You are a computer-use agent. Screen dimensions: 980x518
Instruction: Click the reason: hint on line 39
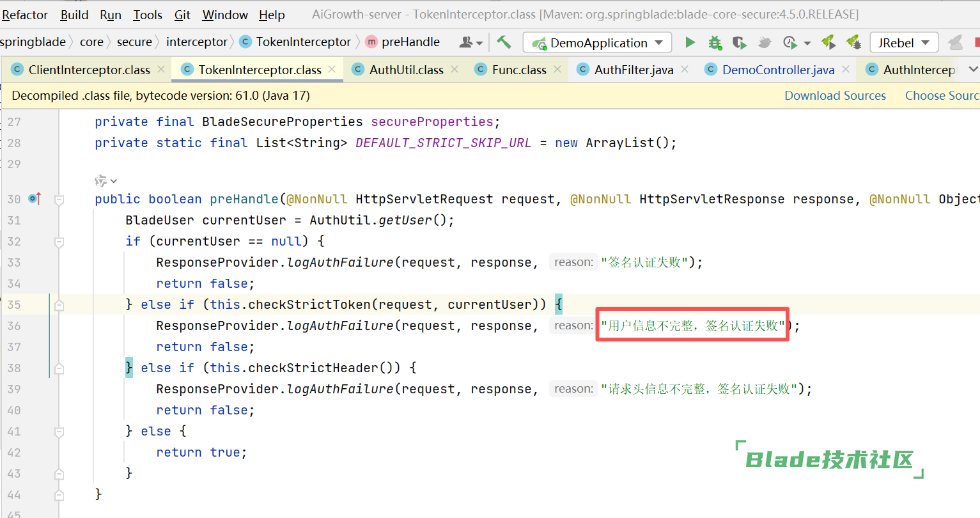(573, 389)
